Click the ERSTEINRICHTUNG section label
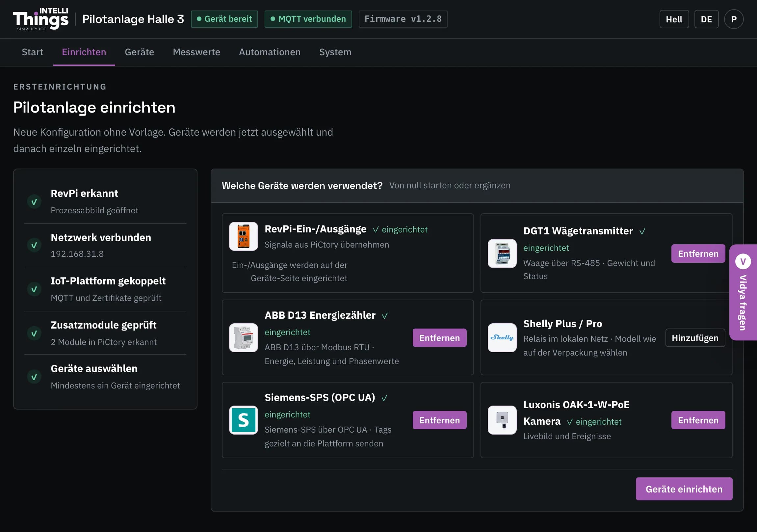The image size is (757, 532). [x=60, y=87]
